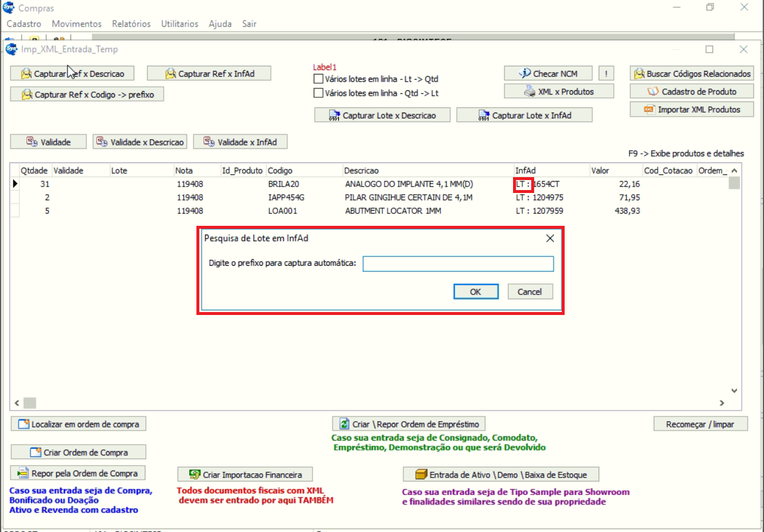Open the Relatórios menu
This screenshot has width=764, height=532.
(131, 24)
